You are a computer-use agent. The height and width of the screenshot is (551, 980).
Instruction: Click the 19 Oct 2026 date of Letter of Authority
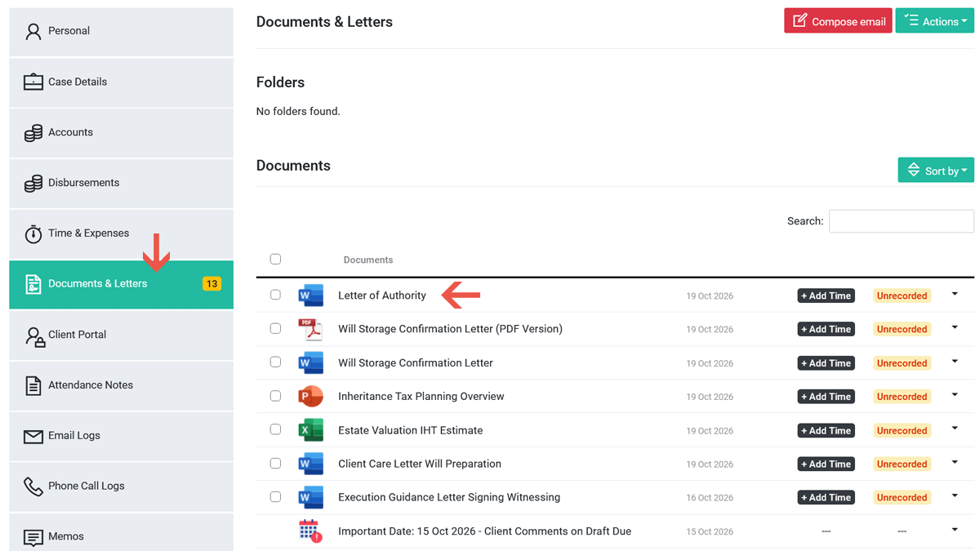coord(710,295)
